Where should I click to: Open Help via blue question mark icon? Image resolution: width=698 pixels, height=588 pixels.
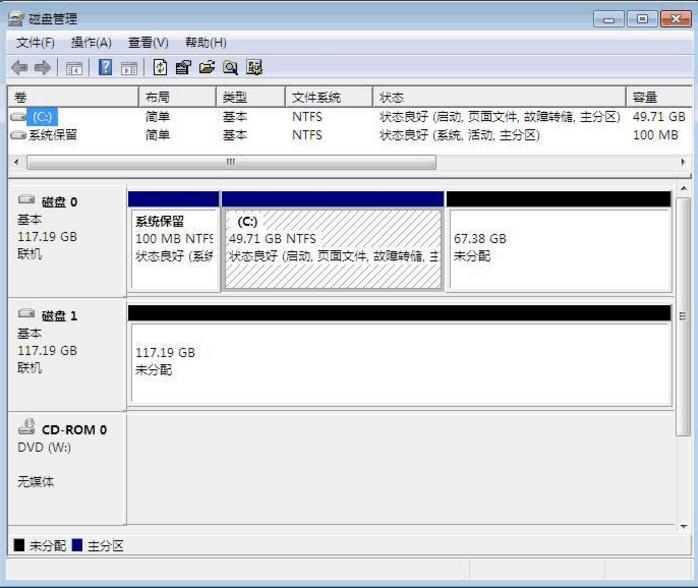(105, 68)
